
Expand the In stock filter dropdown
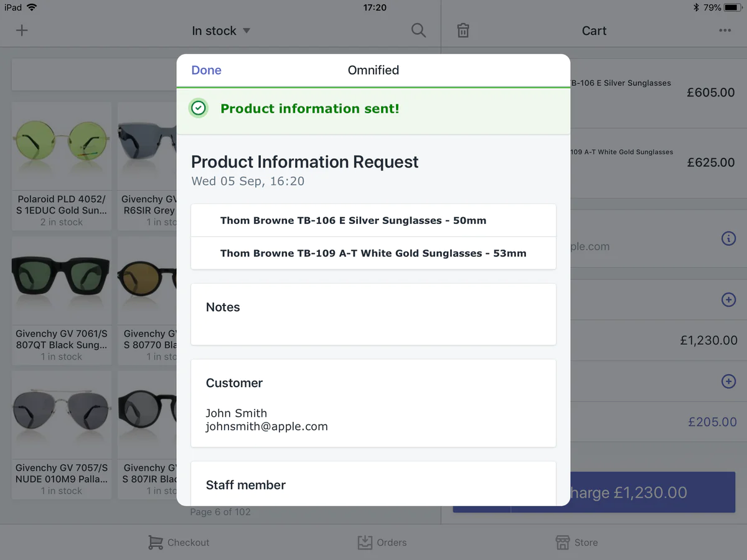[220, 30]
